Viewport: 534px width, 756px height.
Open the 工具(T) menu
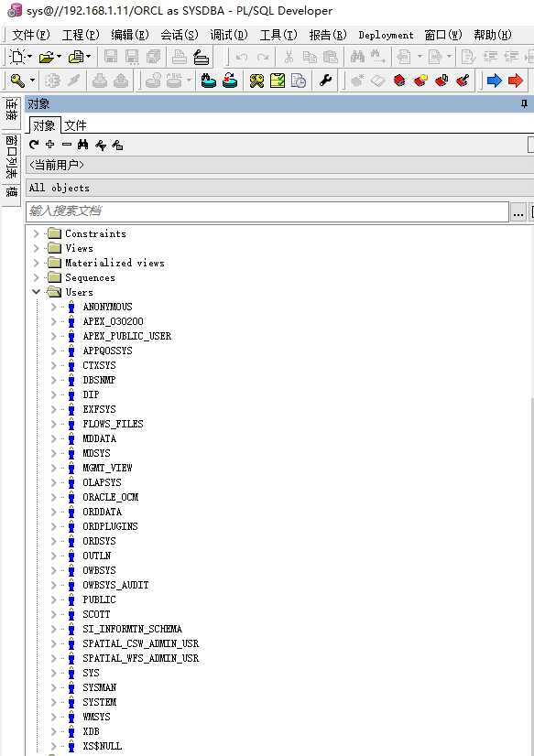point(278,35)
